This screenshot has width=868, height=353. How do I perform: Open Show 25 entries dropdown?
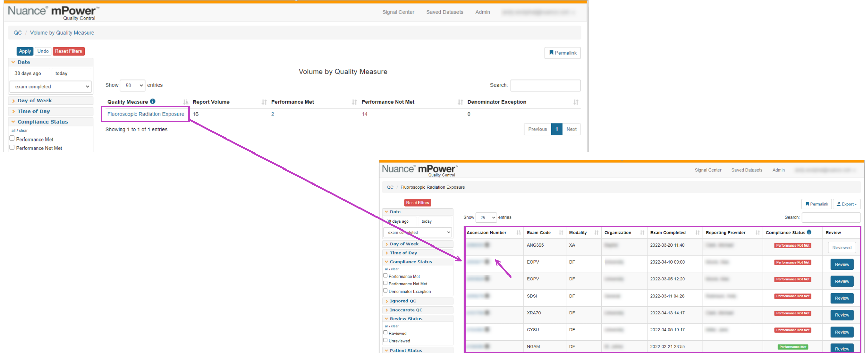pos(486,218)
